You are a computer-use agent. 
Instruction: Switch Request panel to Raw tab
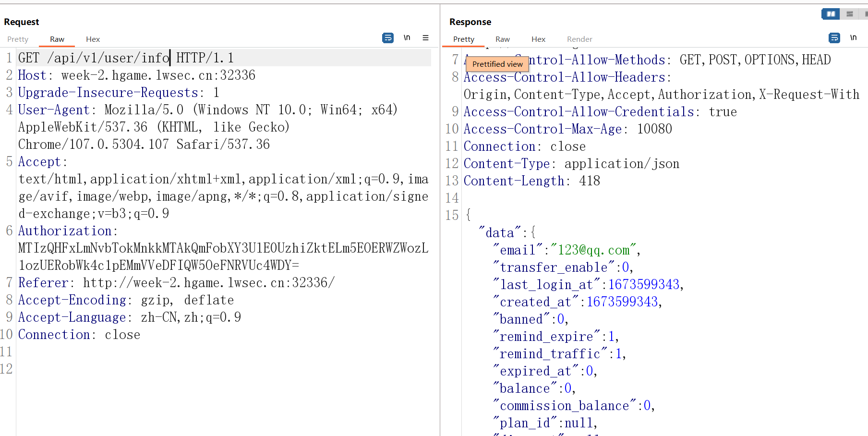pyautogui.click(x=57, y=39)
